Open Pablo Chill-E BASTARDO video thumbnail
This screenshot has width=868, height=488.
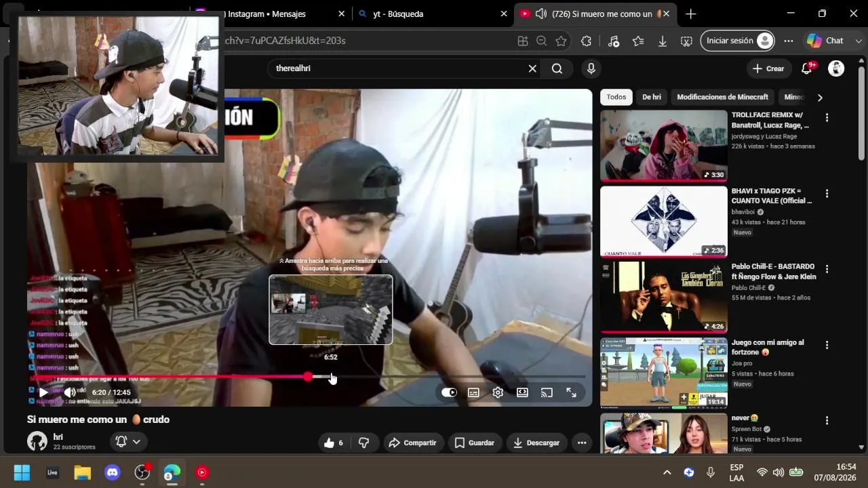664,298
